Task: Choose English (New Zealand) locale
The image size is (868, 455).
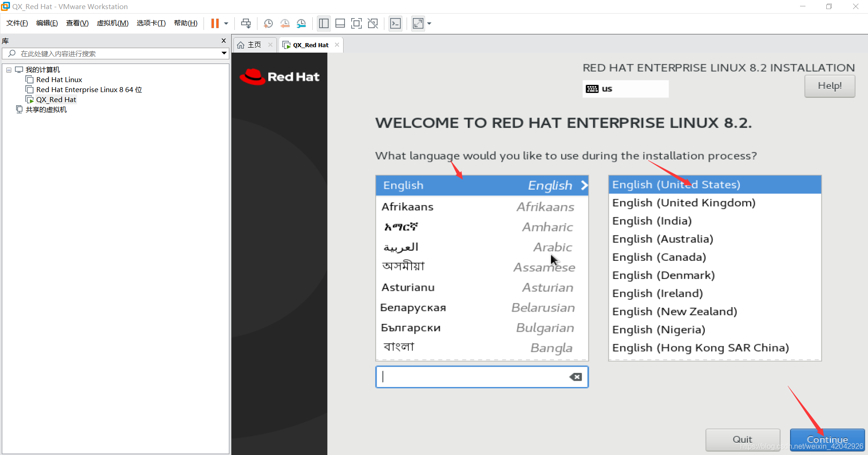Action: click(x=715, y=312)
